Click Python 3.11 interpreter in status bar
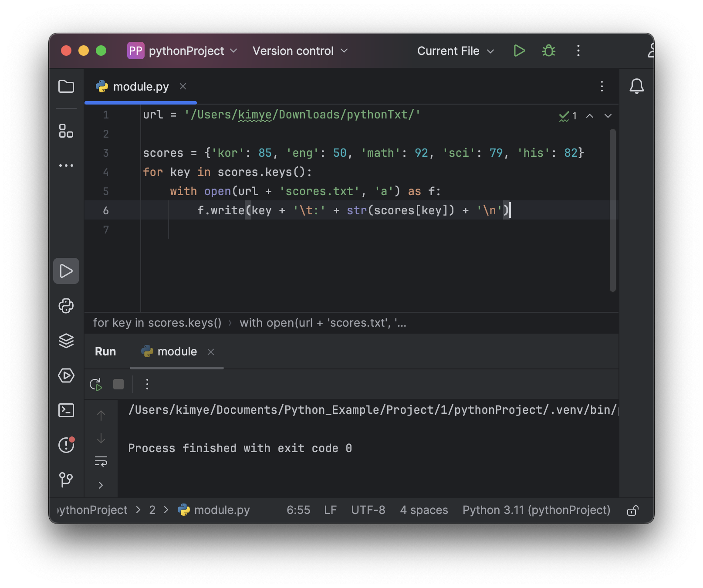 [x=537, y=510]
